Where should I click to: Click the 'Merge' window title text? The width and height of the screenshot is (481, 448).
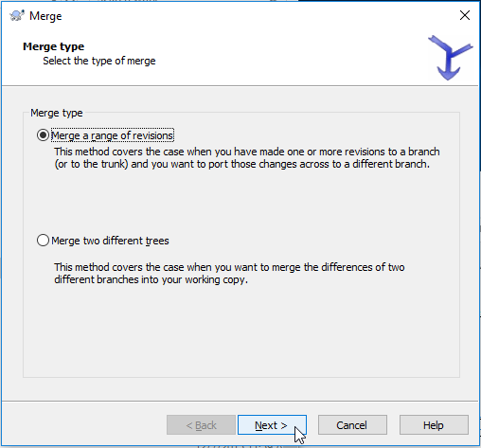[45, 16]
